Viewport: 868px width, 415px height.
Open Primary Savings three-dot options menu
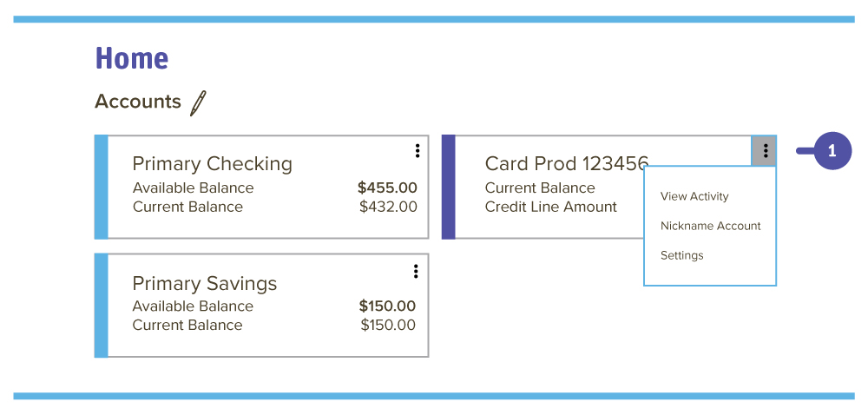tap(416, 271)
